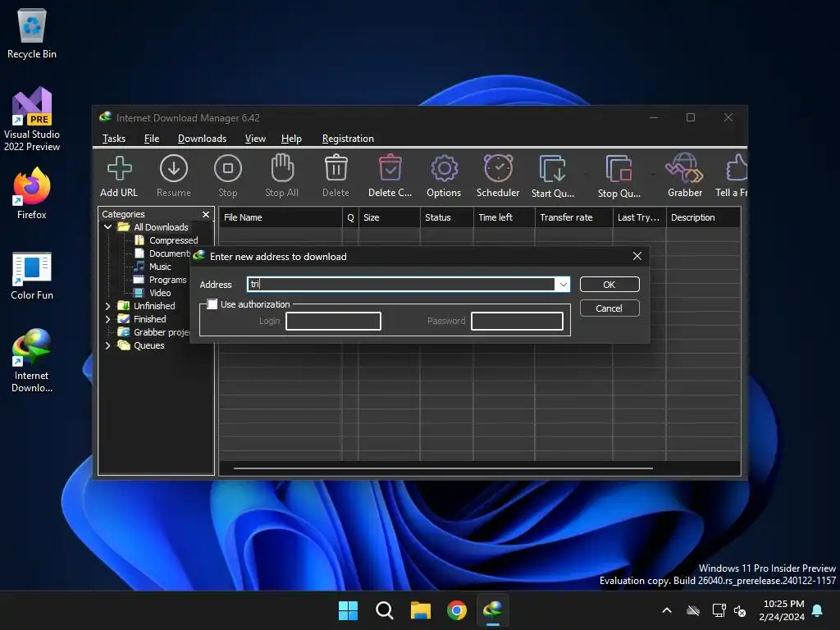
Task: Click the Tell a Friend thumbs-up icon
Action: pos(737,168)
